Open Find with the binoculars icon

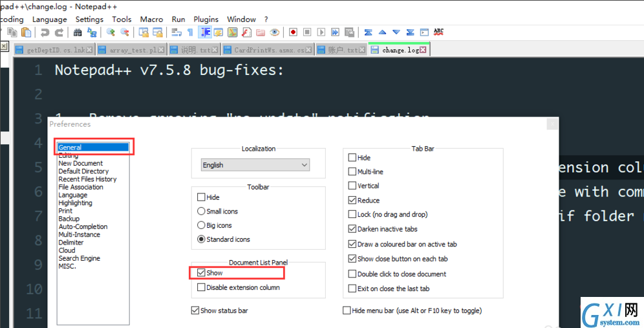(78, 32)
